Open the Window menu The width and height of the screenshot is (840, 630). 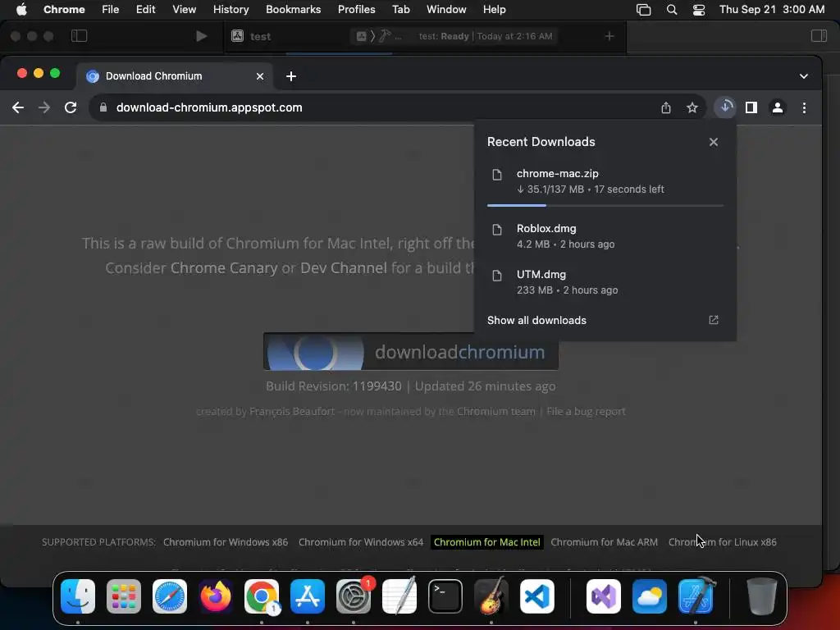[x=446, y=10]
